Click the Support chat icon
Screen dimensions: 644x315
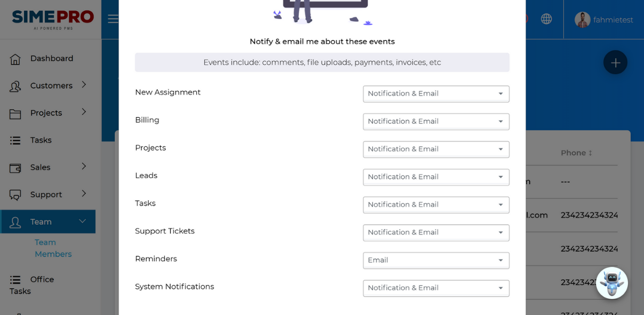[15, 195]
